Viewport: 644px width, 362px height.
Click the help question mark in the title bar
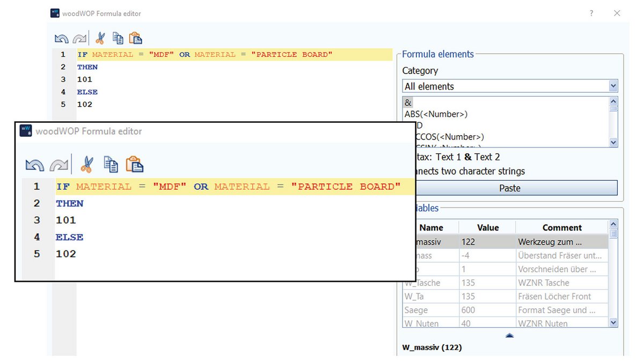(591, 13)
